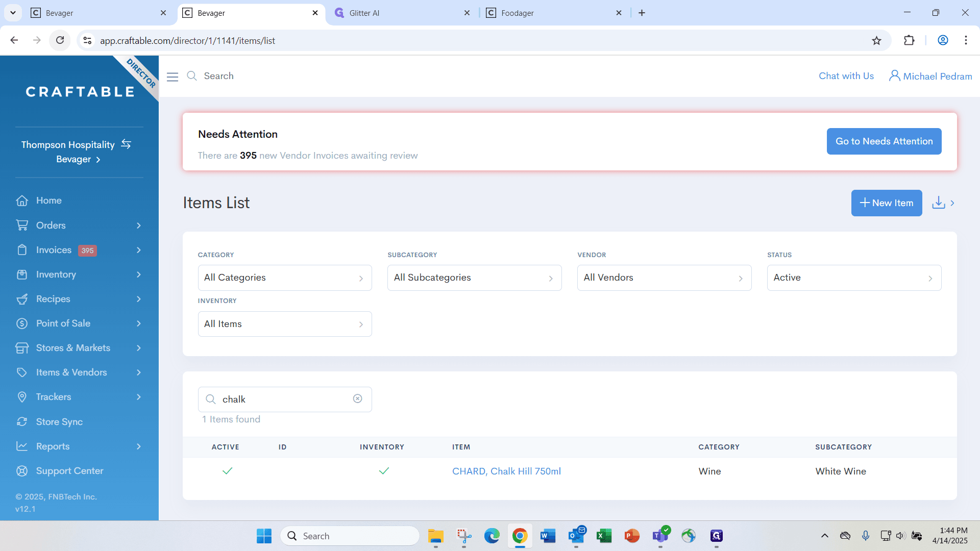Click the user profile icon

(894, 76)
